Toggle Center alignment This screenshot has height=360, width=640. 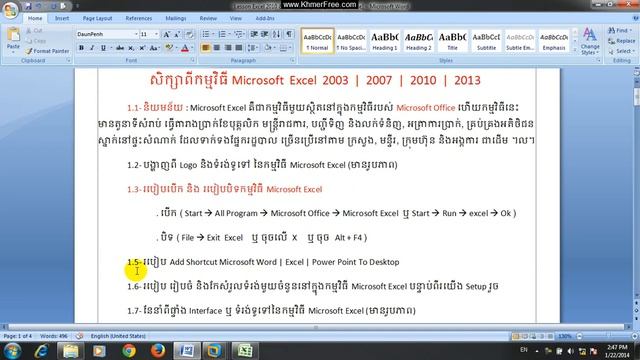click(217, 48)
